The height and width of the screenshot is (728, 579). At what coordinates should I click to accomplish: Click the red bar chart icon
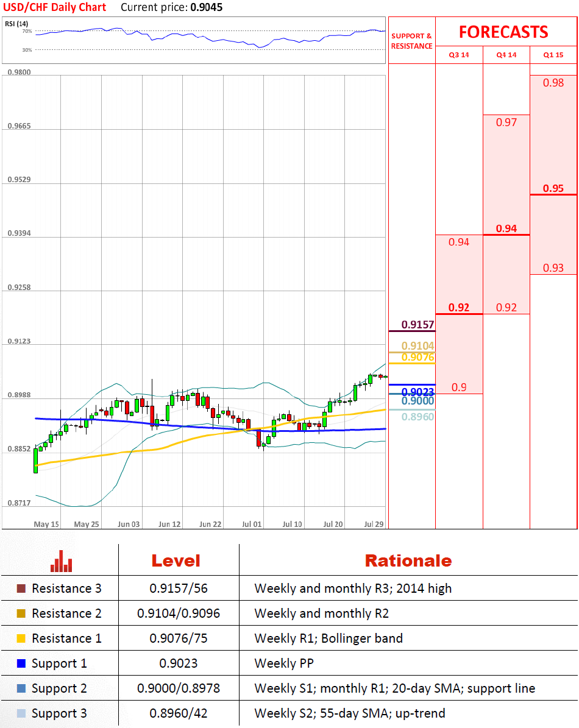61,561
